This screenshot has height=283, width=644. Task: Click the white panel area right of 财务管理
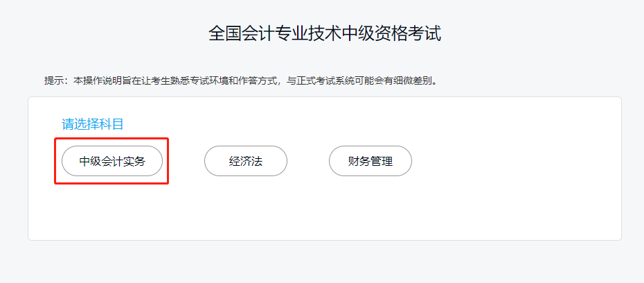513,161
